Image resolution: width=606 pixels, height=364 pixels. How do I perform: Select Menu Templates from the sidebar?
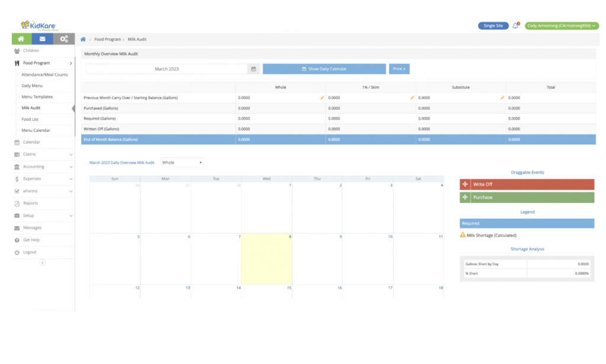pyautogui.click(x=37, y=96)
